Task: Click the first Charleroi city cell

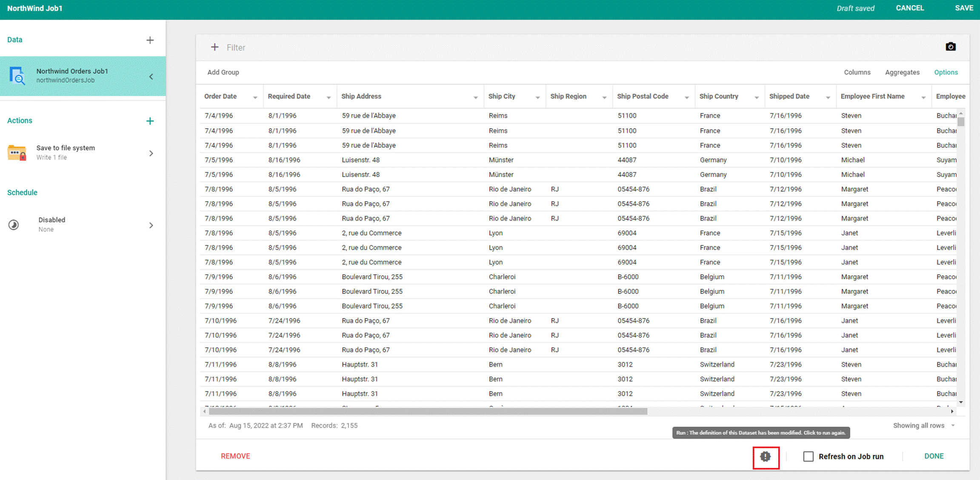Action: point(502,277)
